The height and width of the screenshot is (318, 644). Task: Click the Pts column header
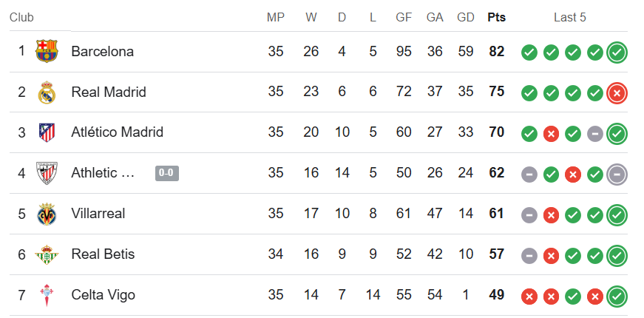pyautogui.click(x=497, y=17)
